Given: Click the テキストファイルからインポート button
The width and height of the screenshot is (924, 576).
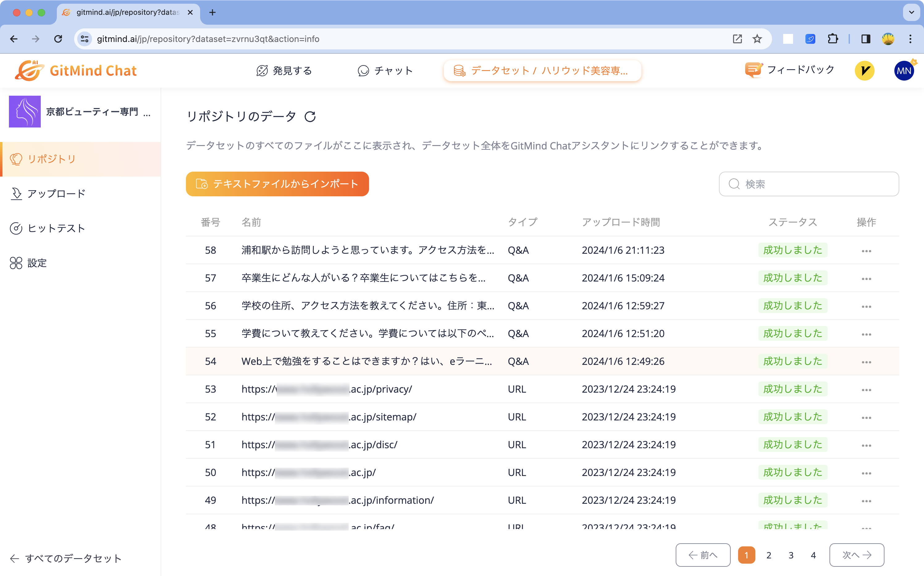Looking at the screenshot, I should [277, 184].
